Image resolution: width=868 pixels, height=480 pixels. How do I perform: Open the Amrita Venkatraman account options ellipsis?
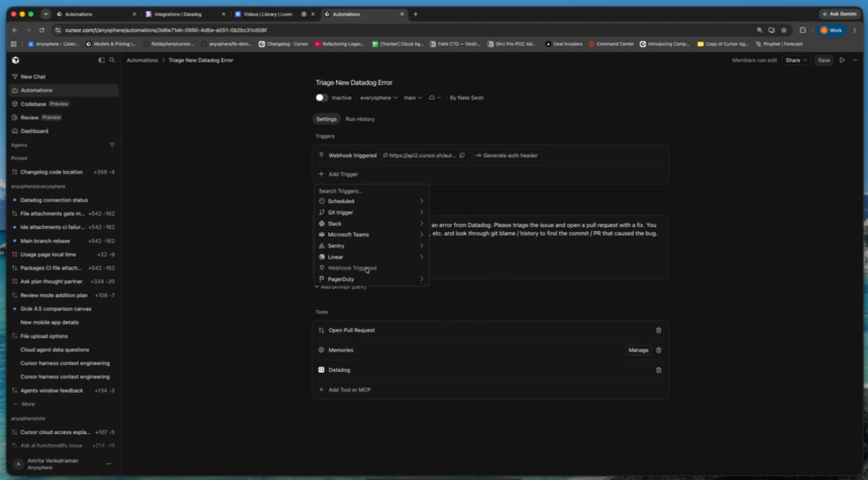pyautogui.click(x=108, y=464)
